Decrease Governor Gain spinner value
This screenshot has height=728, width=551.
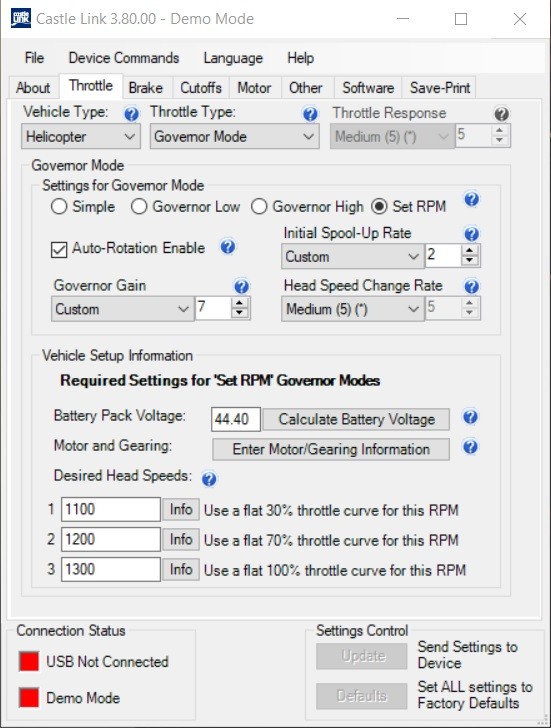click(240, 313)
